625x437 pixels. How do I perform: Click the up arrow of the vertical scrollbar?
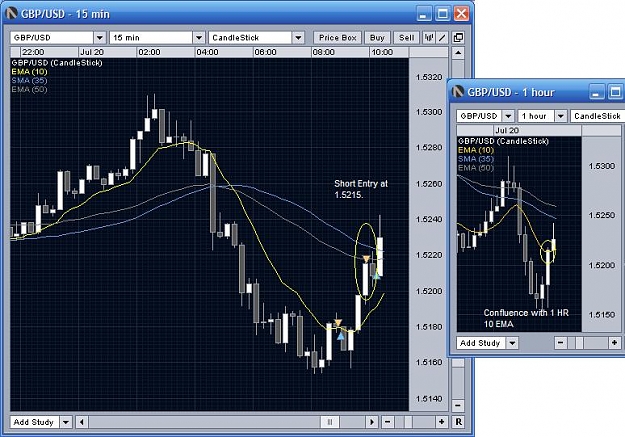458,53
